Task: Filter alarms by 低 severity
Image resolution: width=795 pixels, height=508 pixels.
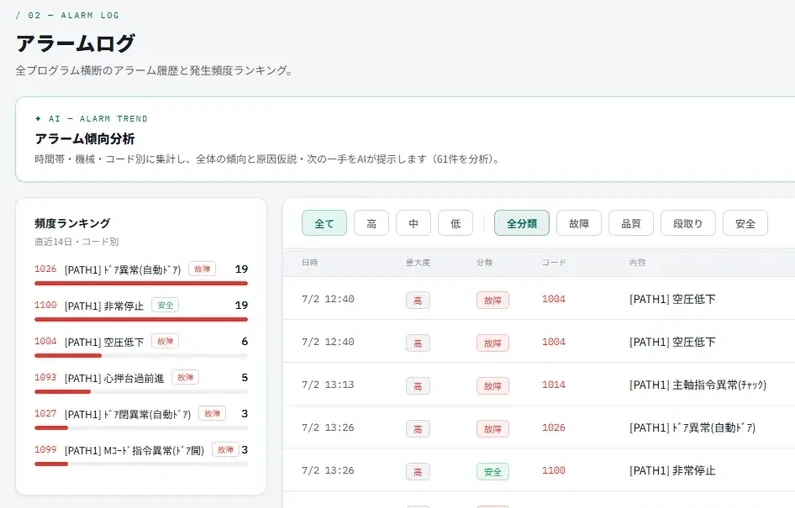Action: click(455, 223)
